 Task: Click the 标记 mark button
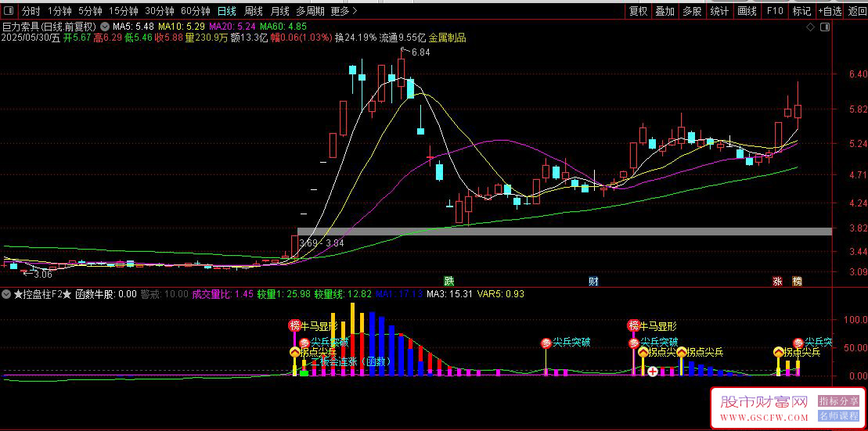tap(801, 11)
